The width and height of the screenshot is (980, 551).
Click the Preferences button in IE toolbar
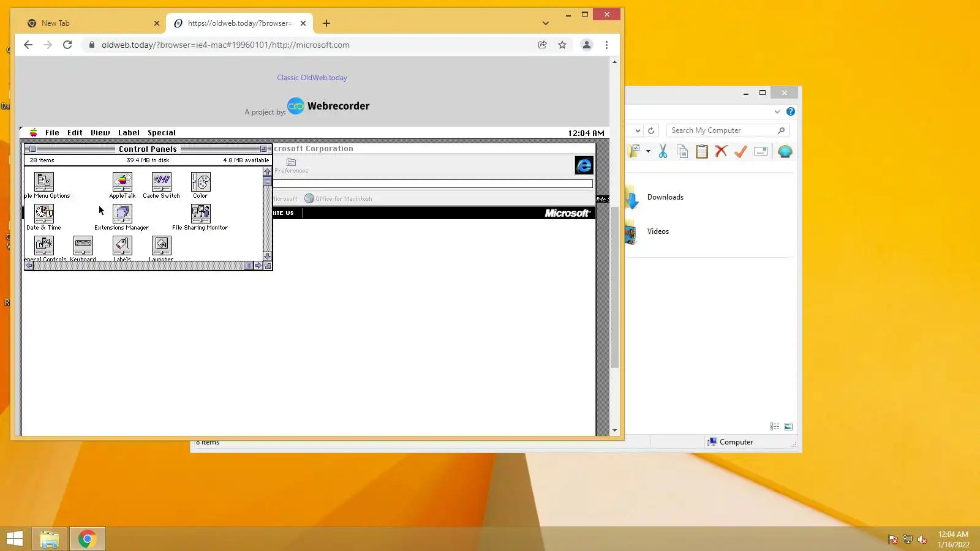click(292, 165)
